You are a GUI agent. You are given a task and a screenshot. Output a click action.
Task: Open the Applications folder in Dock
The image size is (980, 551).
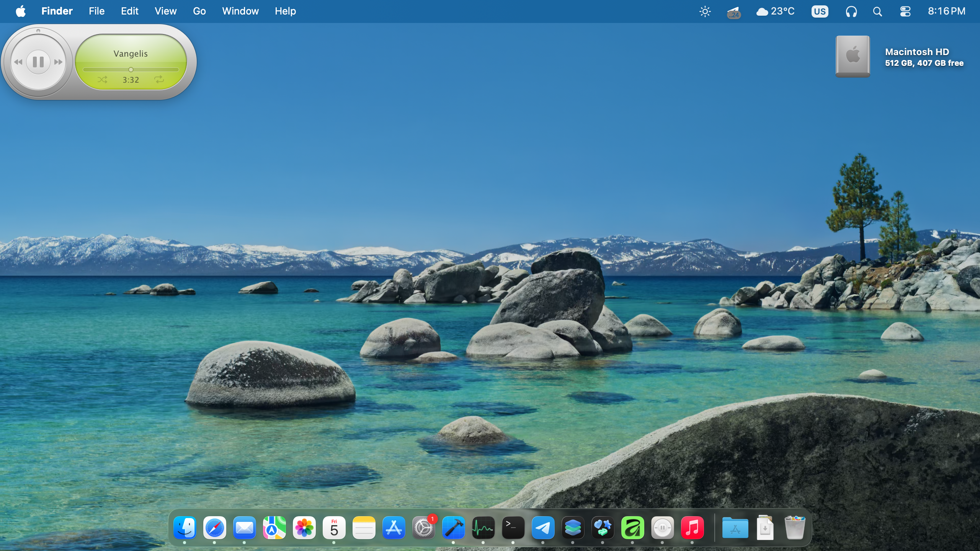coord(735,528)
